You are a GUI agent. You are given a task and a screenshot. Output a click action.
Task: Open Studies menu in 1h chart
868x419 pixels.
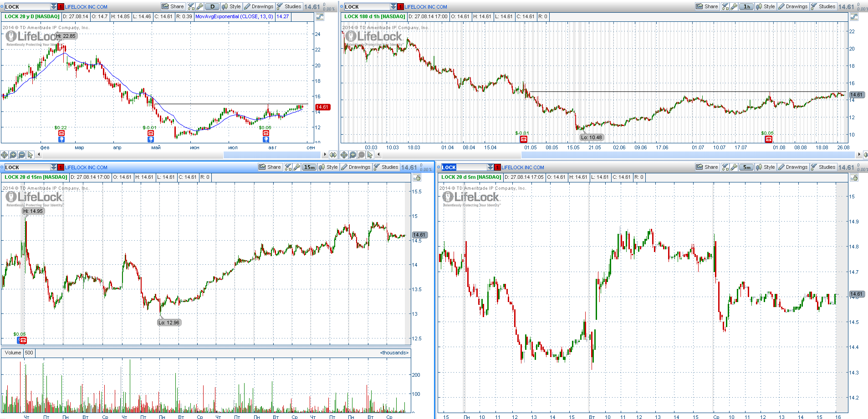point(823,6)
